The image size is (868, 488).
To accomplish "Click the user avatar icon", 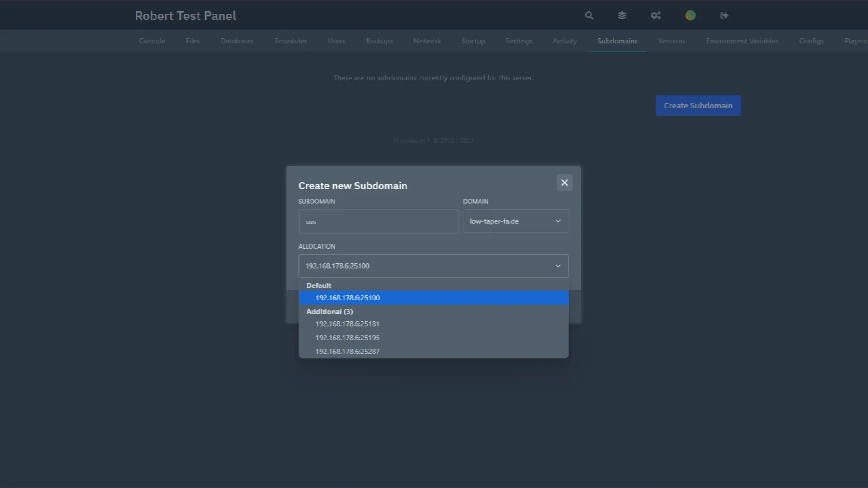I will (690, 15).
